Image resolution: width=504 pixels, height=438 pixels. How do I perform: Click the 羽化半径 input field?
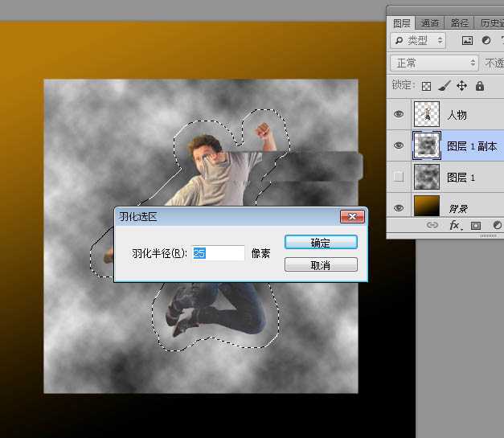point(218,253)
